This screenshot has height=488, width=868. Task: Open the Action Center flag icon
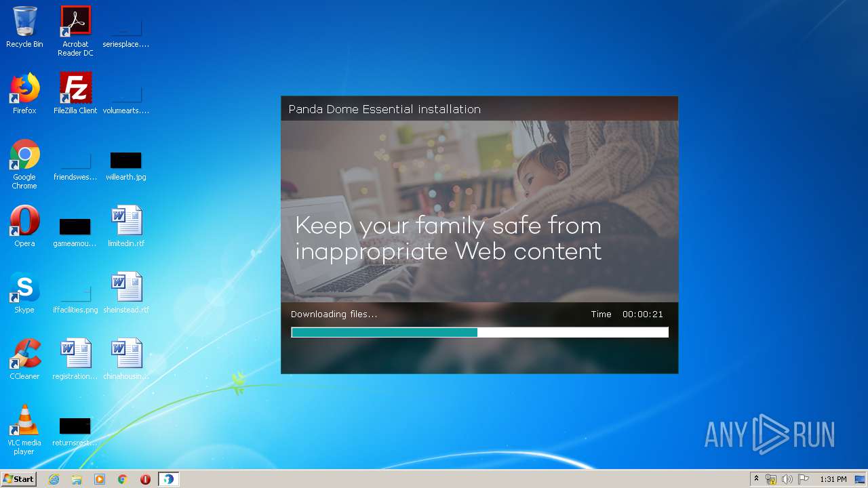804,479
